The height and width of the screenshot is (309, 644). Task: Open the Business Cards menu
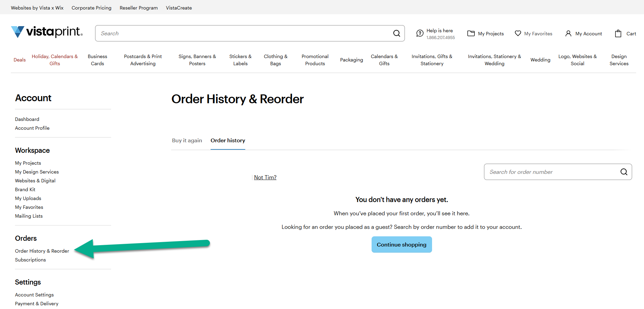97,60
